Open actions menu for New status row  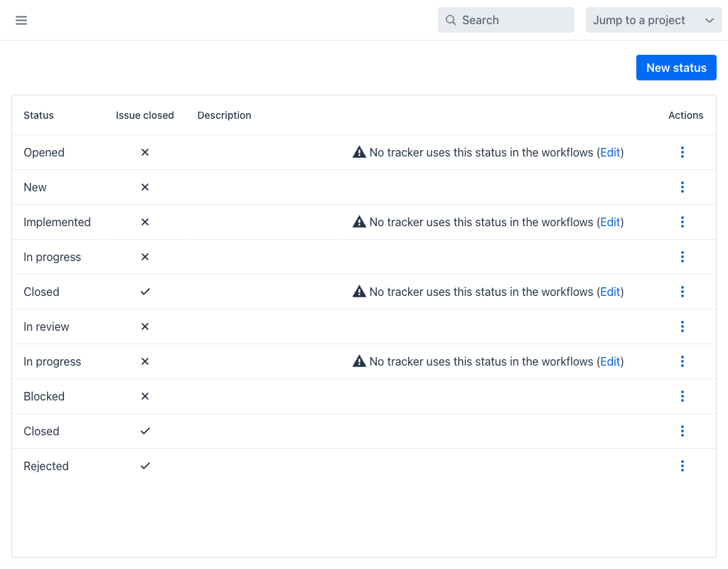point(682,187)
